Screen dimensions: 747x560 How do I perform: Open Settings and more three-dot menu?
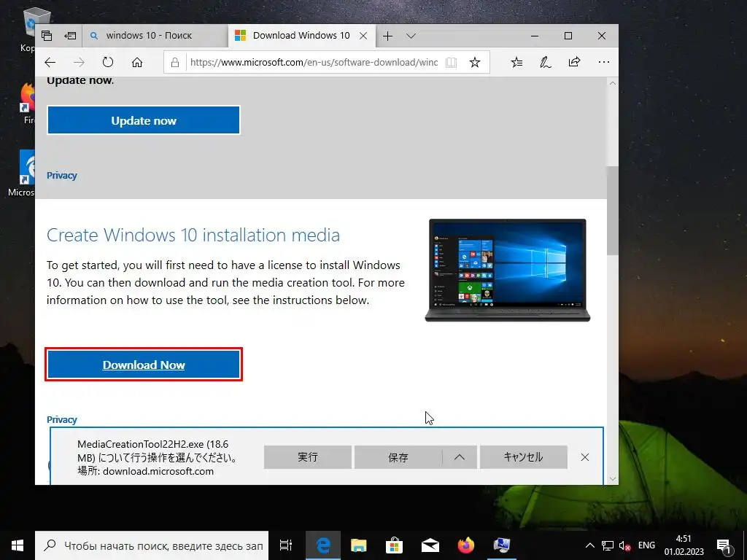[603, 62]
